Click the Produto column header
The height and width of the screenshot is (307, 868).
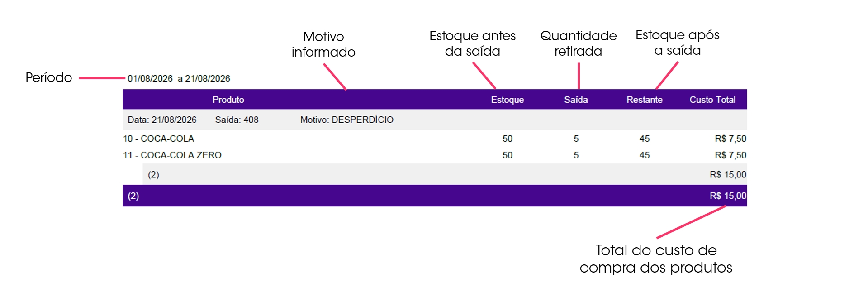228,100
